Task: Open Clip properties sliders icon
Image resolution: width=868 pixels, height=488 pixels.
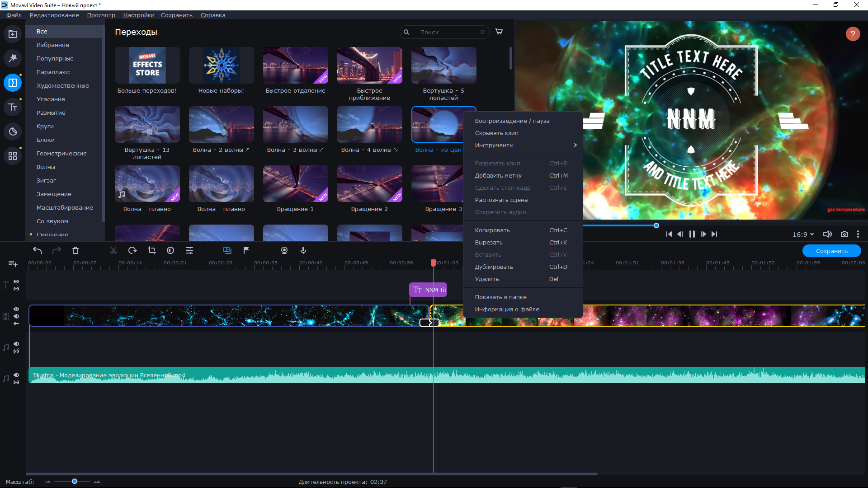Action: [x=189, y=250]
